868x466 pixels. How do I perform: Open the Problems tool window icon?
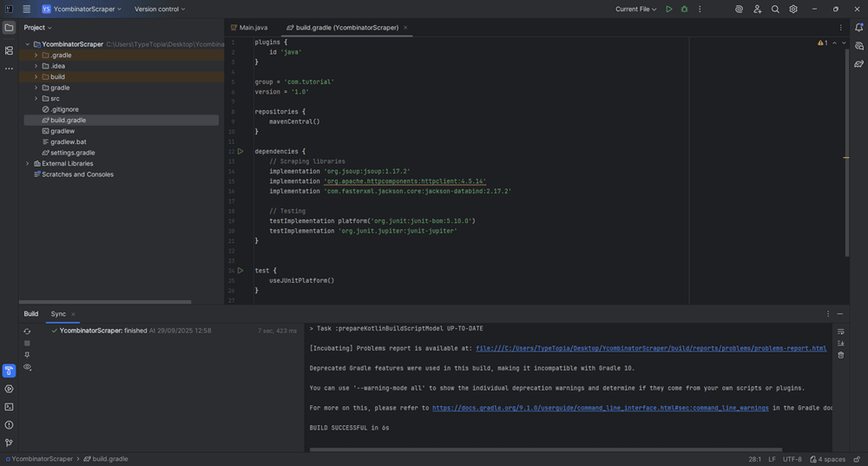point(9,425)
